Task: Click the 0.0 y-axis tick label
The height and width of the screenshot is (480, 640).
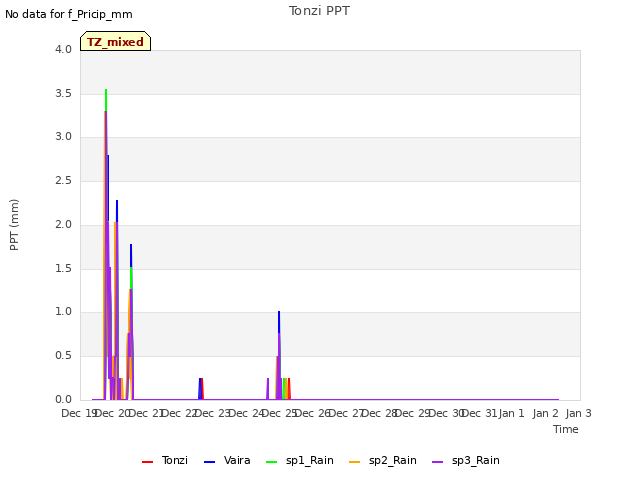Action: (63, 400)
